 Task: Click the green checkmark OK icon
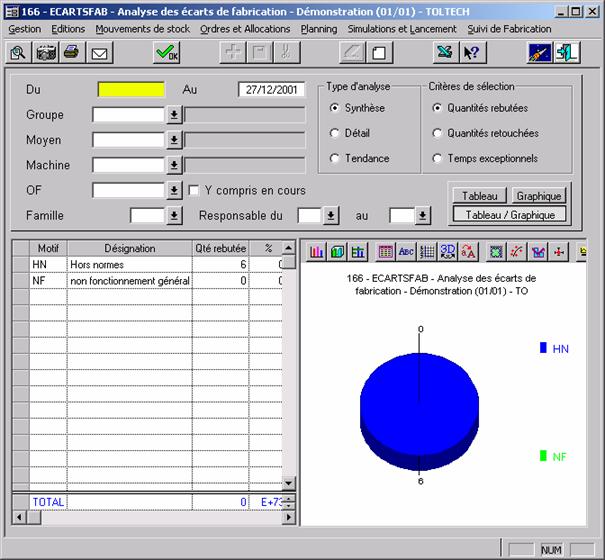point(167,52)
